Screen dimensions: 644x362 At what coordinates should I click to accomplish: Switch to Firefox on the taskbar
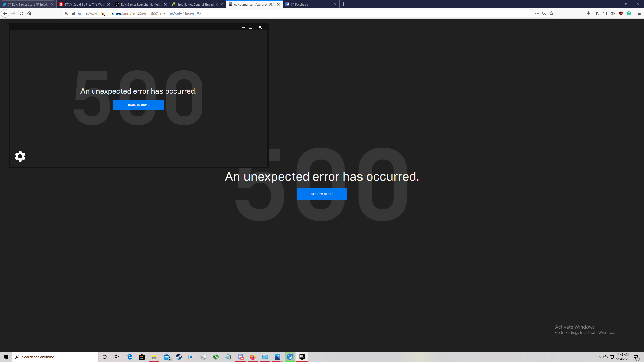[253, 357]
